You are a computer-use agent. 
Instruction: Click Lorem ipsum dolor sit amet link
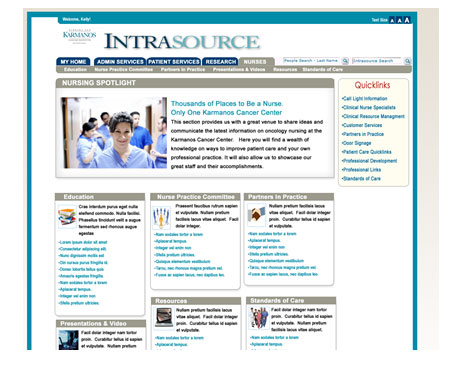click(x=83, y=242)
